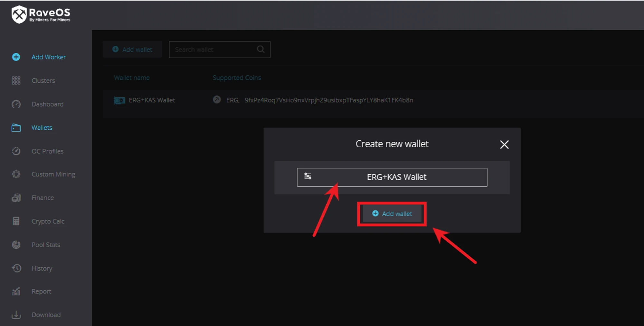This screenshot has height=326, width=644.
Task: Click the wallet name input field
Action: 396,177
